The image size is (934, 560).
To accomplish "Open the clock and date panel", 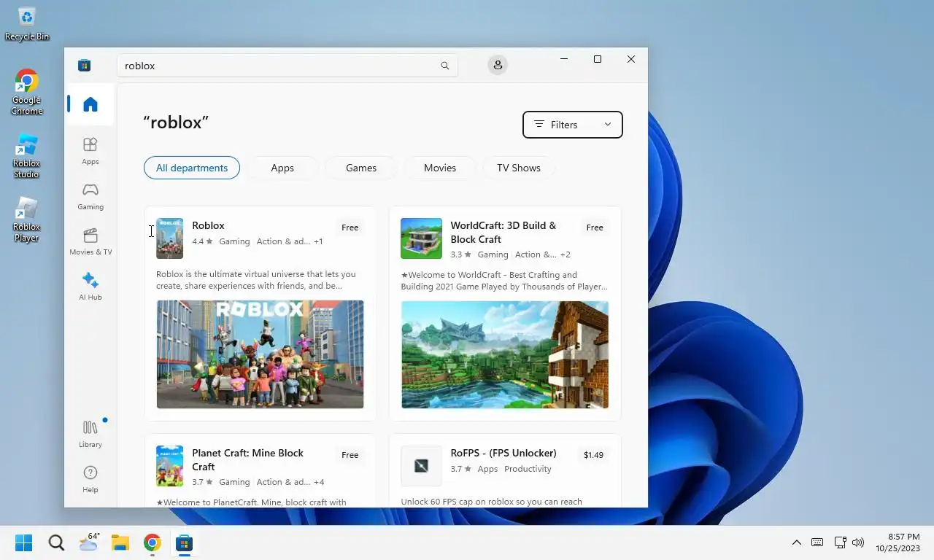I will tap(898, 542).
